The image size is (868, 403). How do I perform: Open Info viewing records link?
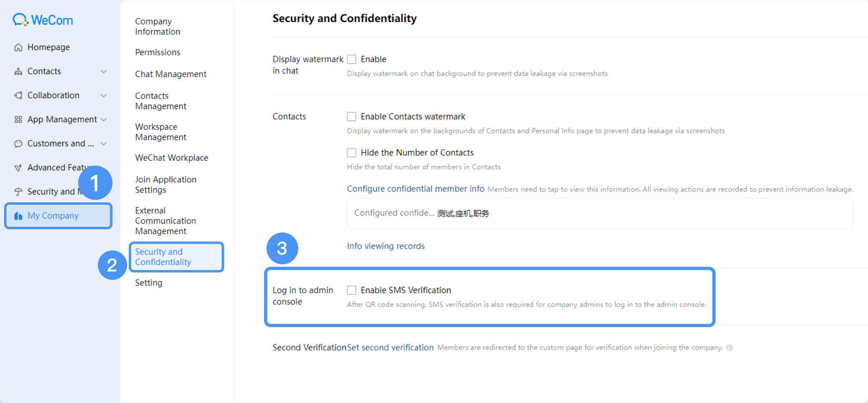click(x=386, y=246)
